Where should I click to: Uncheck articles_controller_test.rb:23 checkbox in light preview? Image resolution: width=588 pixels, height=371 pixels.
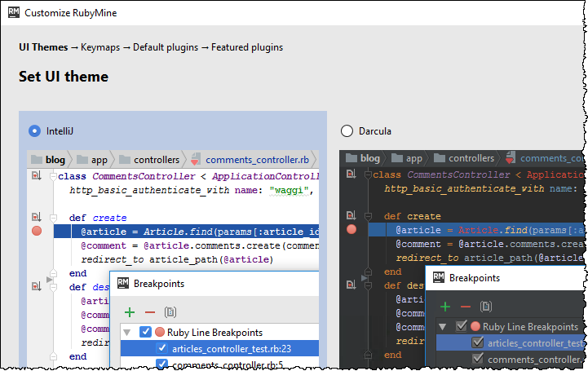pos(161,349)
